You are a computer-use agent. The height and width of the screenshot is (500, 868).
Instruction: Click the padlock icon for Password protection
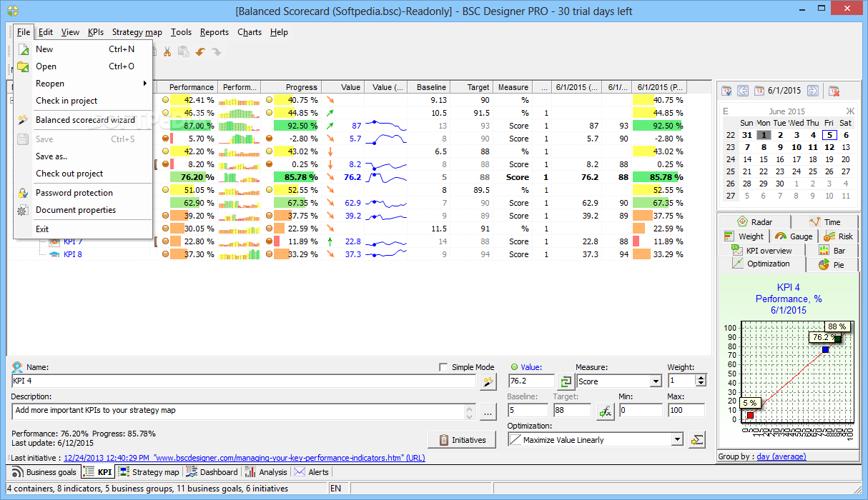pyautogui.click(x=23, y=193)
